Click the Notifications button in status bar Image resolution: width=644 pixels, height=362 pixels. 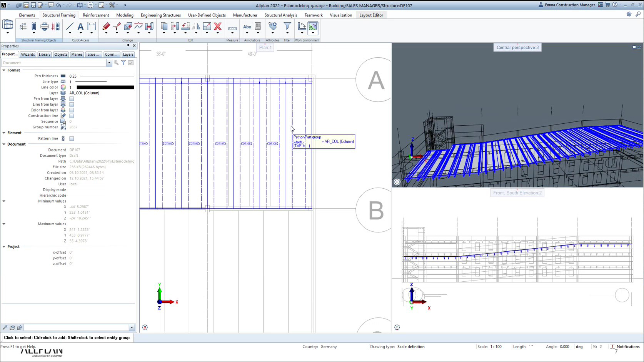[x=625, y=347]
